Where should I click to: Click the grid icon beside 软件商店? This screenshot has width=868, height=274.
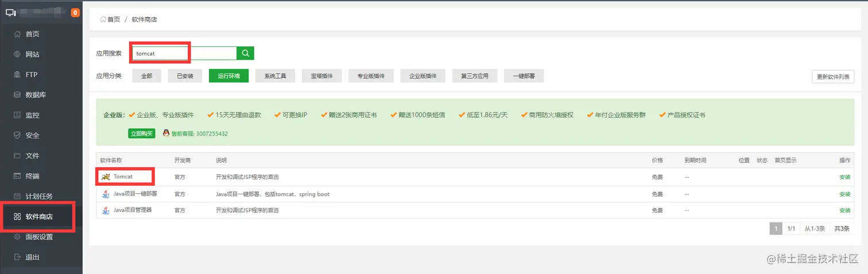point(17,217)
